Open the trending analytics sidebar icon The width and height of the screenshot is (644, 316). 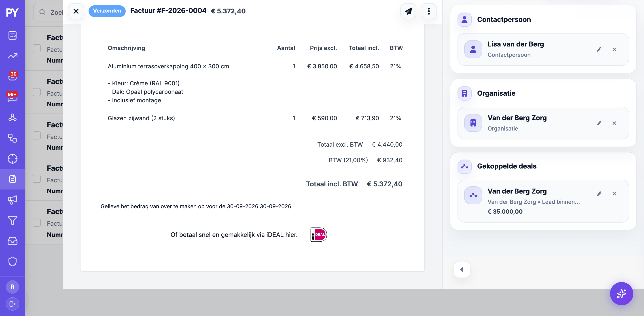point(12,56)
